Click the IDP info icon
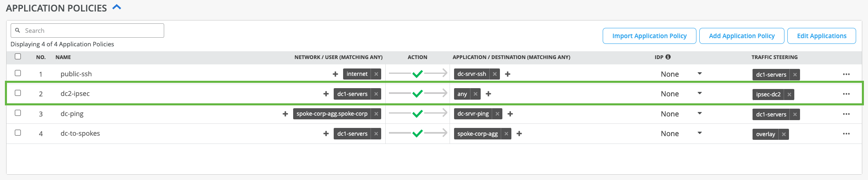Screen dimensions: 868x180 pos(668,57)
